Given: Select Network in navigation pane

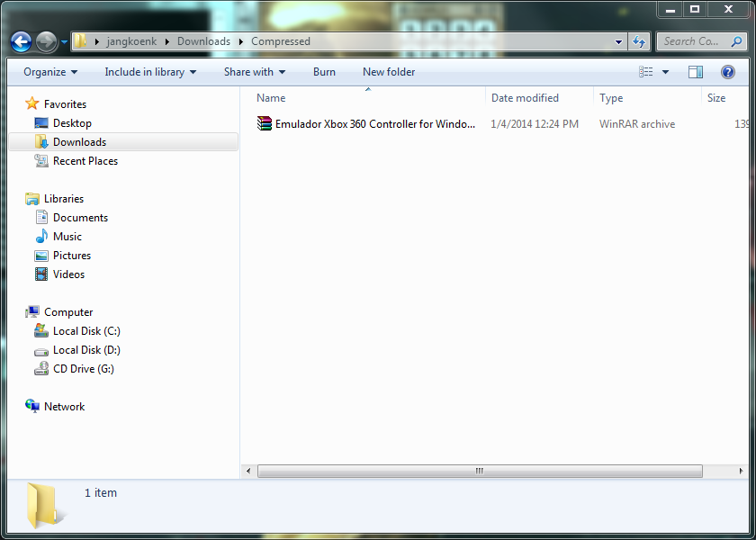Looking at the screenshot, I should [64, 407].
